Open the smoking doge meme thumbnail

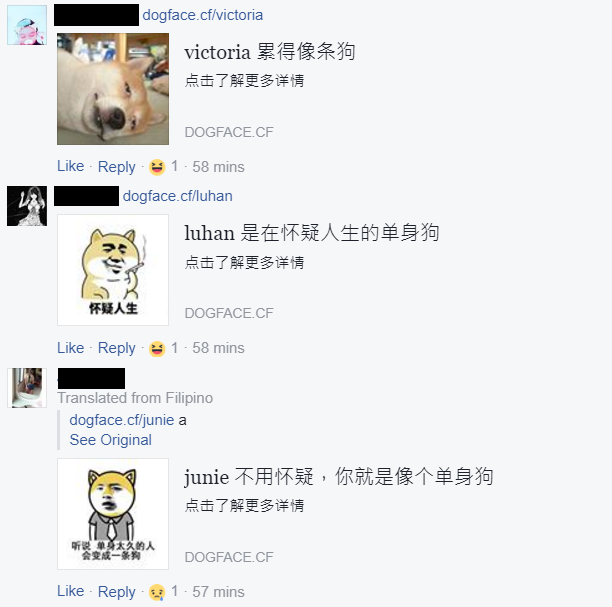click(113, 270)
